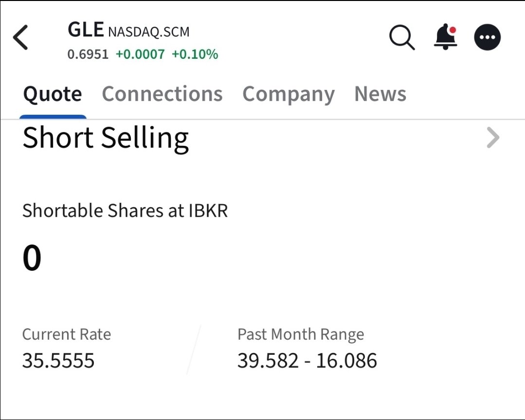
Task: Open the three-dots more options menu
Action: click(x=488, y=37)
